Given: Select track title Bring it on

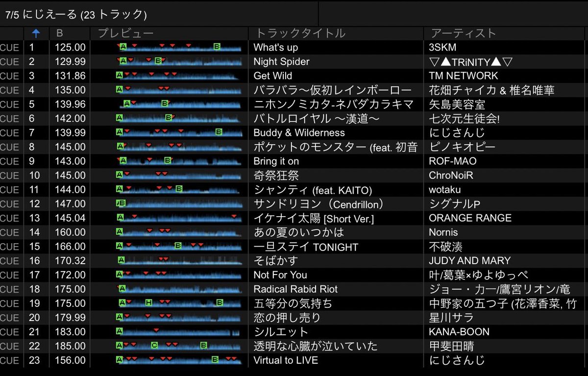Looking at the screenshot, I should point(276,161).
